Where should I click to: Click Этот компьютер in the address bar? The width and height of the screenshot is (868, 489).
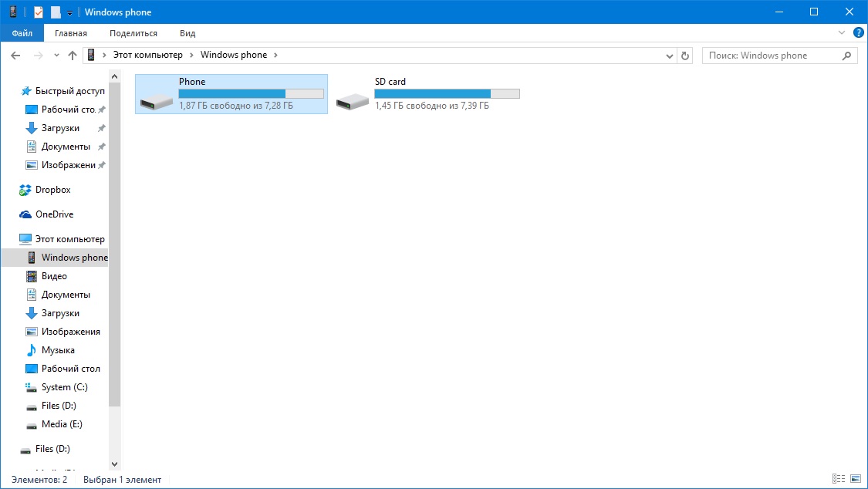[148, 55]
